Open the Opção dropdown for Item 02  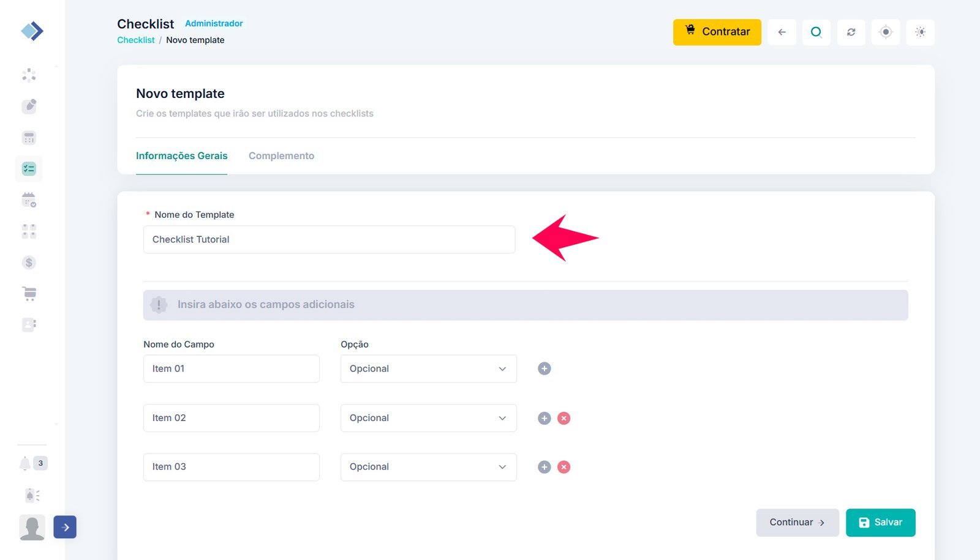(x=428, y=418)
